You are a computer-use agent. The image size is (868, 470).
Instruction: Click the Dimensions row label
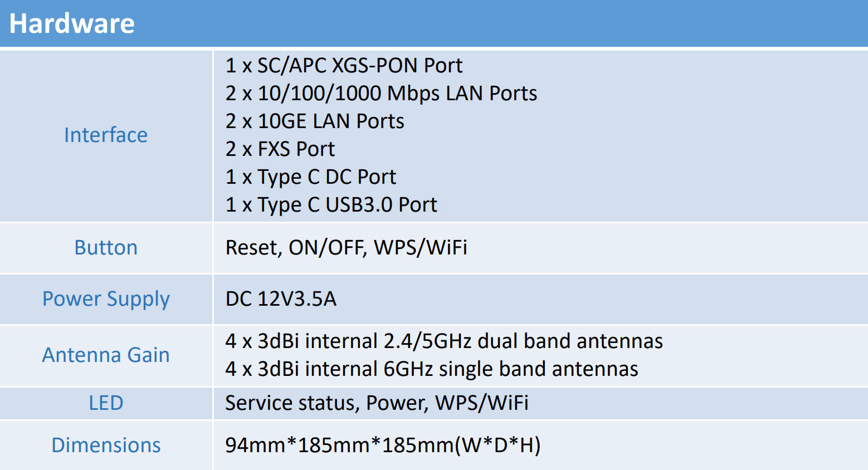point(106,445)
